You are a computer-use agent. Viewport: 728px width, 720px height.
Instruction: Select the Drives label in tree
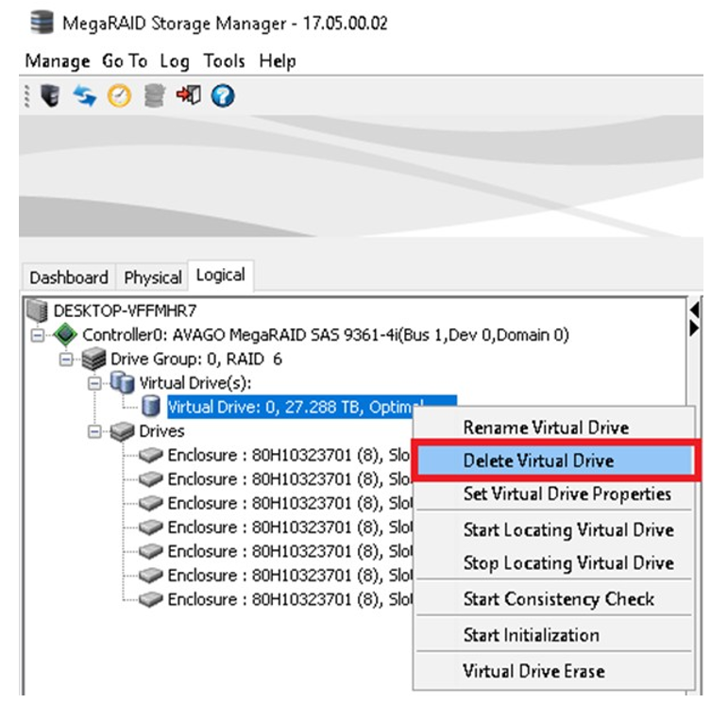click(161, 431)
